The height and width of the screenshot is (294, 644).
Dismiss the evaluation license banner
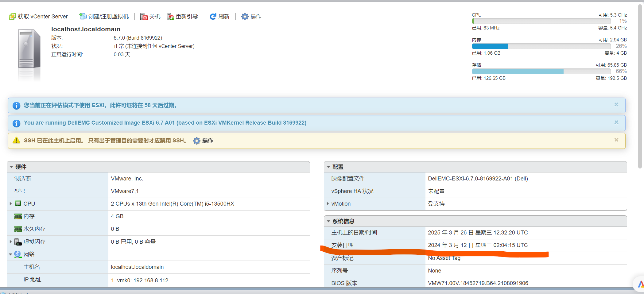point(616,105)
